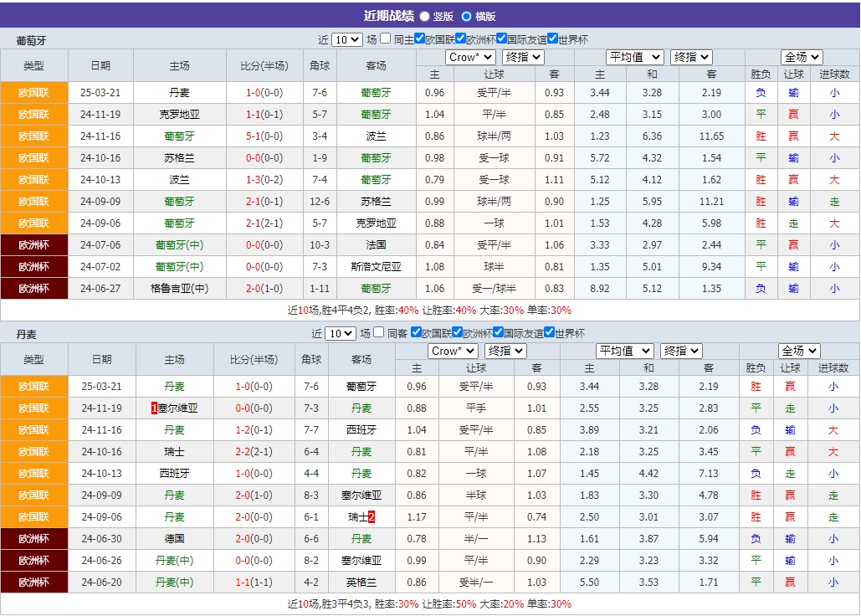Uncheck the 欧洲杯 filter in Portugal section

click(x=460, y=38)
